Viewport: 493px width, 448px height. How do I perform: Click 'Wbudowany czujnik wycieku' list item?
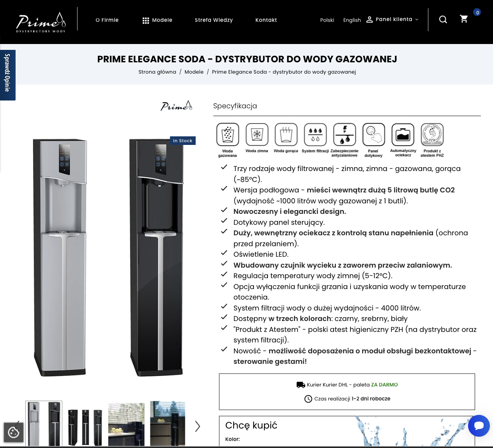coord(343,265)
